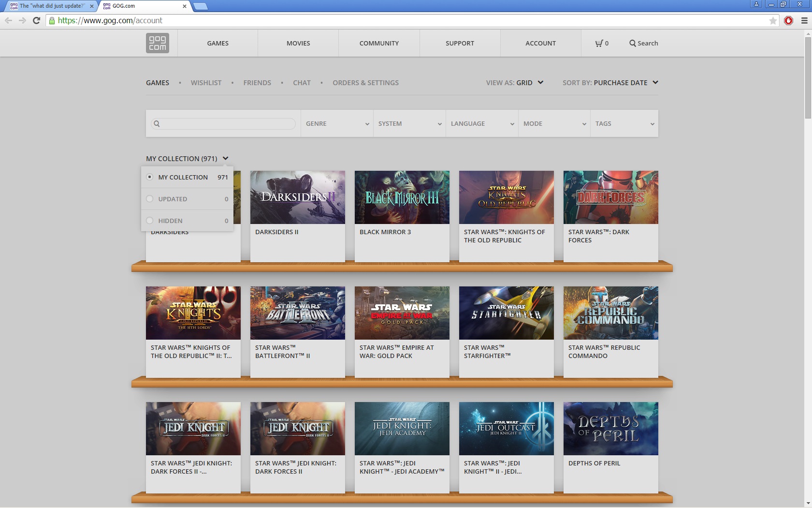Viewport: 812px width, 508px height.
Task: Click the "DEPTHS OF PERIL" title text
Action: (594, 463)
